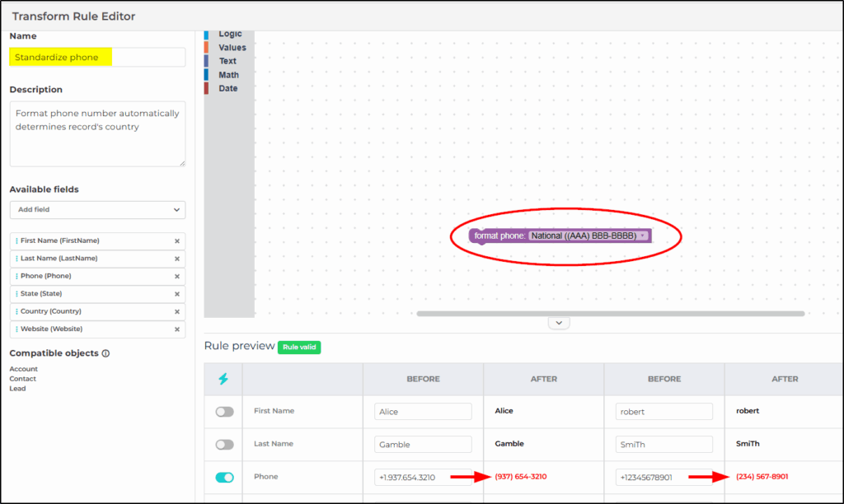Open the Logic block category

[230, 34]
